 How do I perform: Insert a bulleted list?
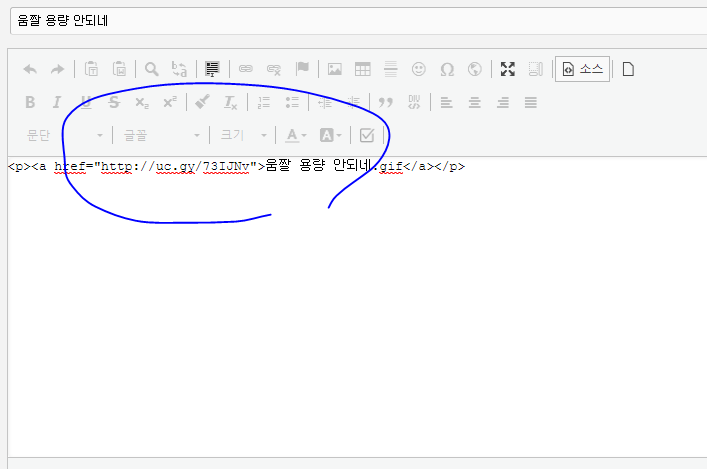(292, 102)
